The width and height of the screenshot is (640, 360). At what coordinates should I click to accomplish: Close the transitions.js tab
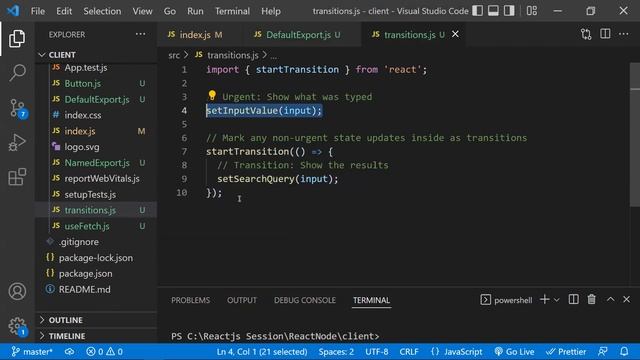tap(455, 34)
